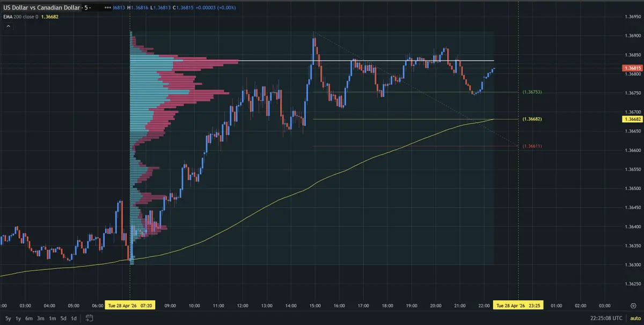Click the Close value C1.36815 in header
The image size is (644, 325).
(x=184, y=8)
